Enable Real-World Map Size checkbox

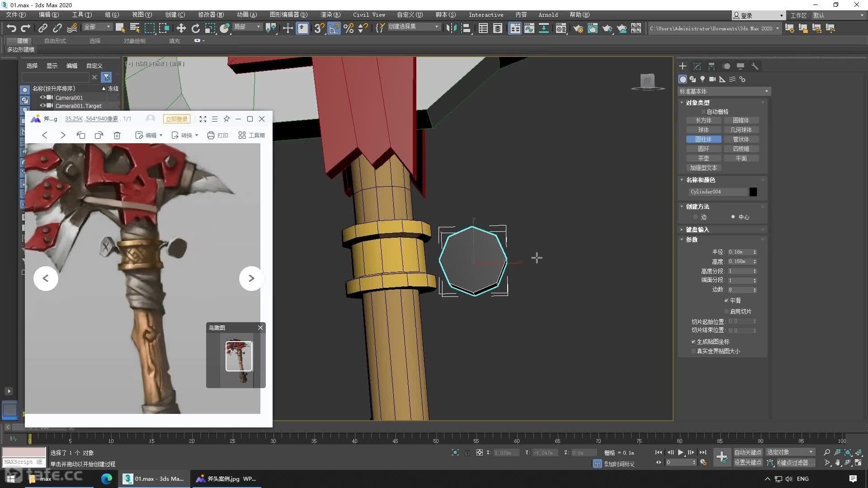693,351
